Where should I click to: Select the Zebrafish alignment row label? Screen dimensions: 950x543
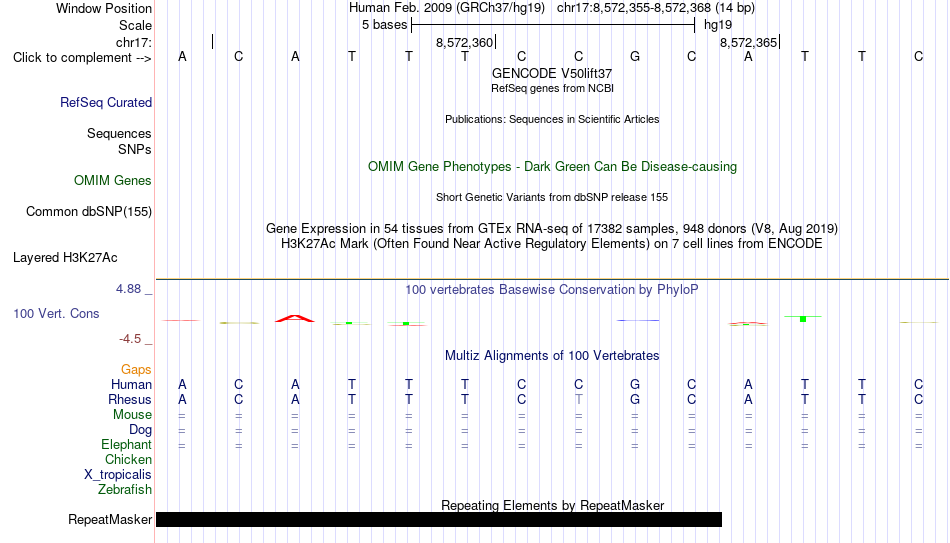tap(125, 489)
